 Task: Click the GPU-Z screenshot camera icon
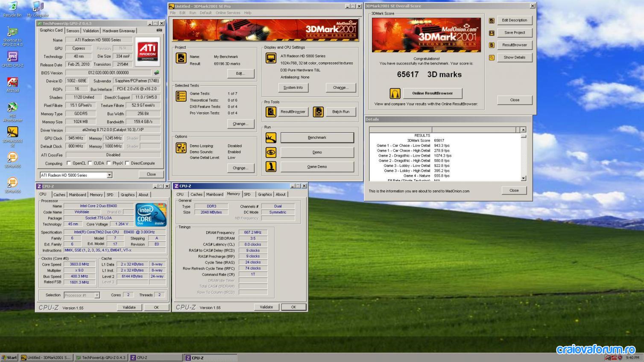tap(159, 30)
